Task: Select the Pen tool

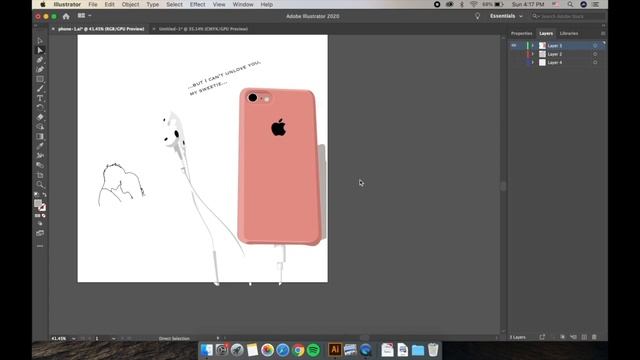Action: point(40,60)
